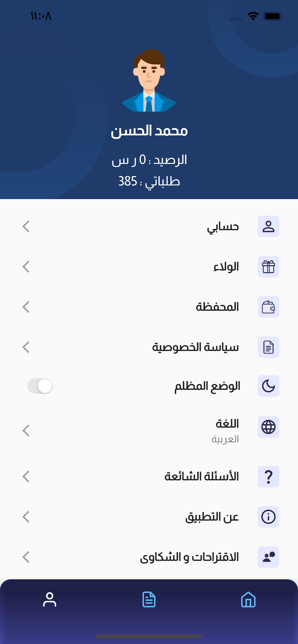Open المحفظة using its chevron arrow

26,307
